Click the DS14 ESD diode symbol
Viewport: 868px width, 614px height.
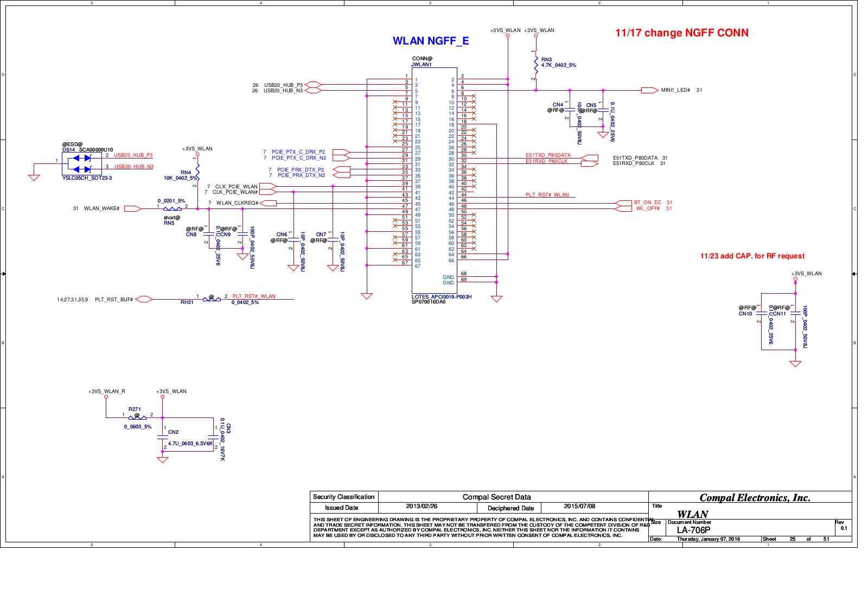82,163
